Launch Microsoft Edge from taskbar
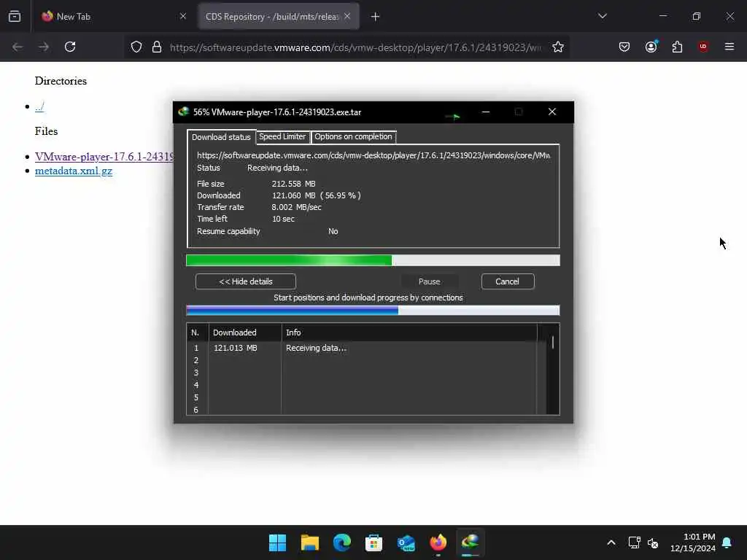747x560 pixels. click(342, 542)
